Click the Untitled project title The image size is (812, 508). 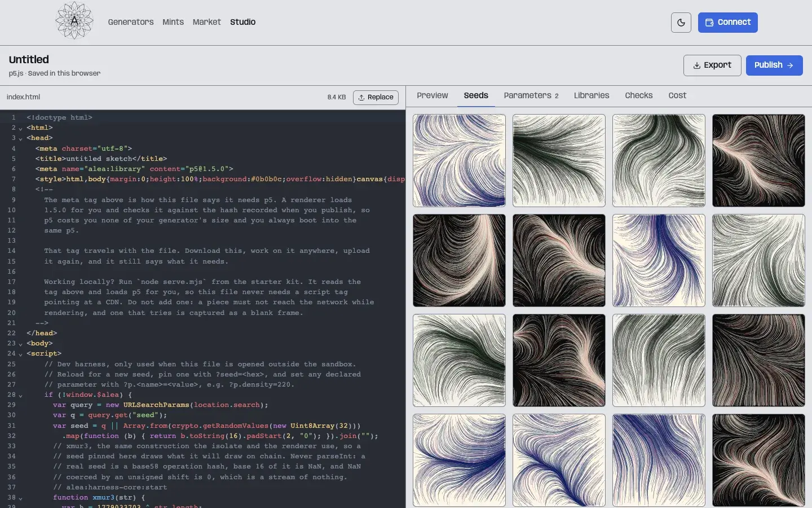(29, 60)
